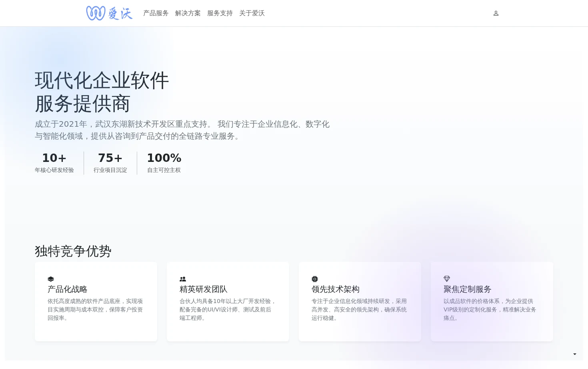Click the 100% statistic
Image resolution: width=588 pixels, height=369 pixels.
[x=164, y=158]
